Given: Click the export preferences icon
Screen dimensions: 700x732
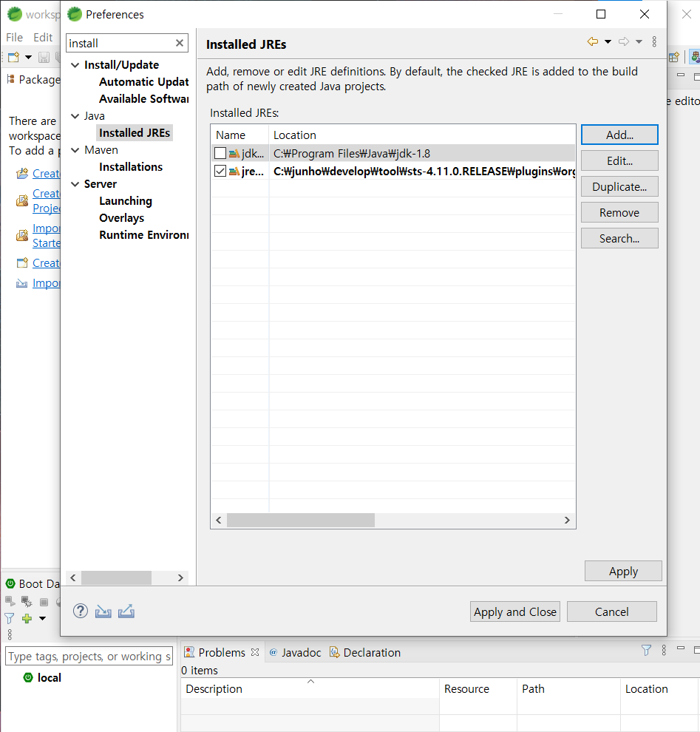Looking at the screenshot, I should click(126, 611).
